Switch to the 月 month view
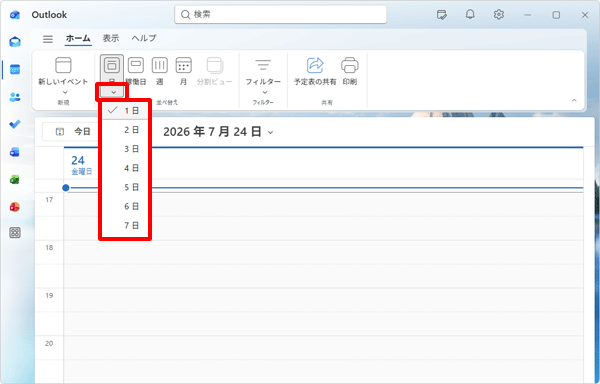The height and width of the screenshot is (384, 600). pyautogui.click(x=183, y=71)
